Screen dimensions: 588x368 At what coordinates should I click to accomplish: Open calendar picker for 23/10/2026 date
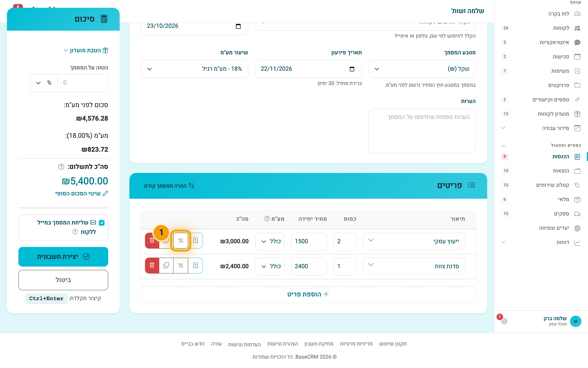238,26
